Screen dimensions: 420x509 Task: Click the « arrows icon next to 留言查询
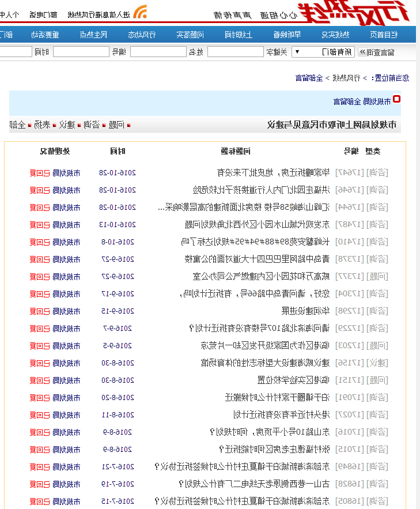362,52
